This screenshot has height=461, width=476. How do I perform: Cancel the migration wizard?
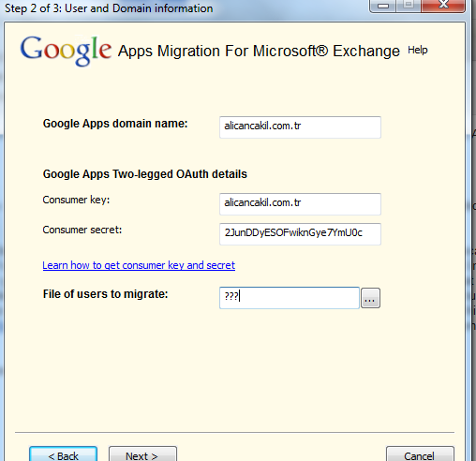pos(420,454)
